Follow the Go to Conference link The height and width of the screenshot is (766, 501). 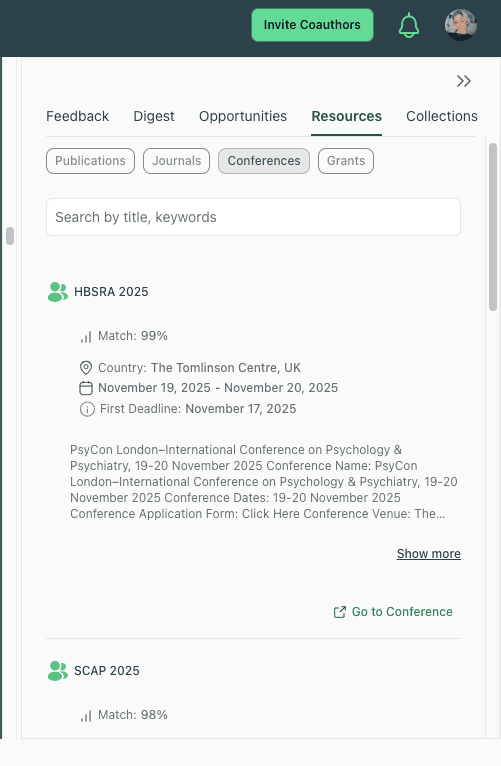(x=402, y=612)
